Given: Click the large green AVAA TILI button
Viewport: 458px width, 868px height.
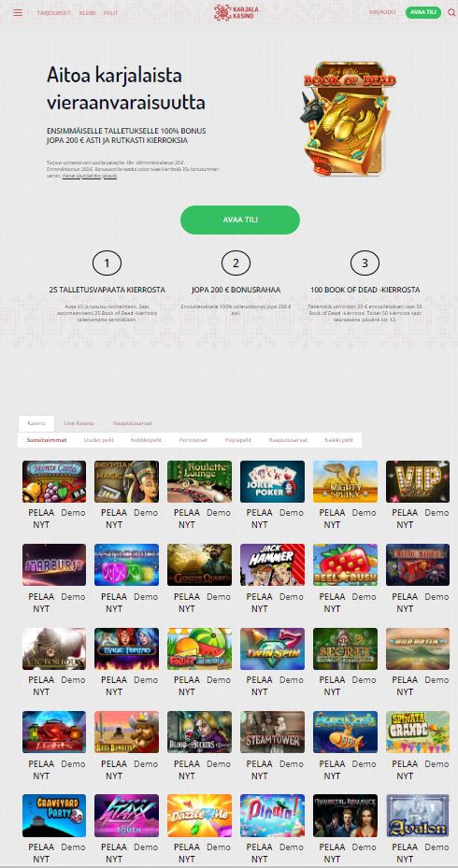Looking at the screenshot, I should [x=240, y=220].
